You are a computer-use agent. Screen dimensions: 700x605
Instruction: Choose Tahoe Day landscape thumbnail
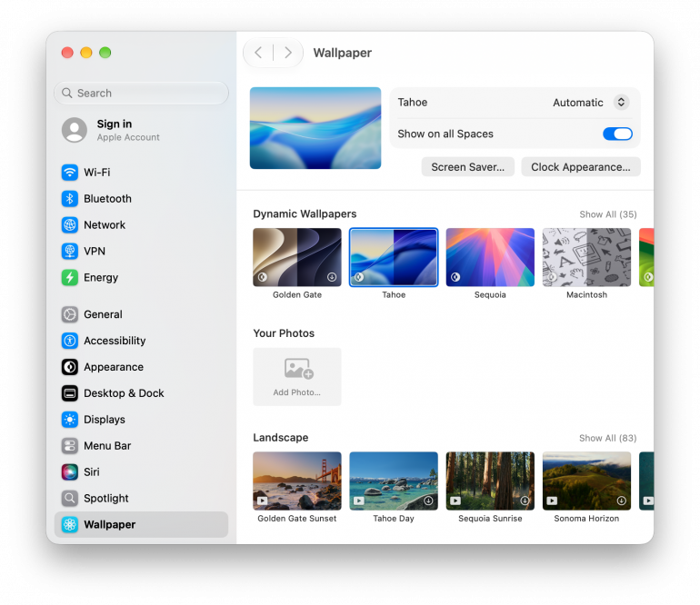(394, 481)
